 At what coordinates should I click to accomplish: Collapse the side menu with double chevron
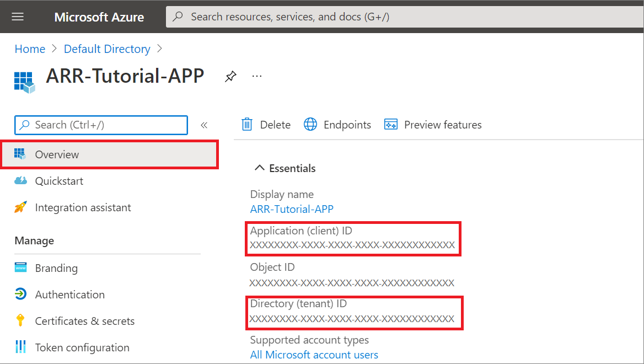[204, 125]
